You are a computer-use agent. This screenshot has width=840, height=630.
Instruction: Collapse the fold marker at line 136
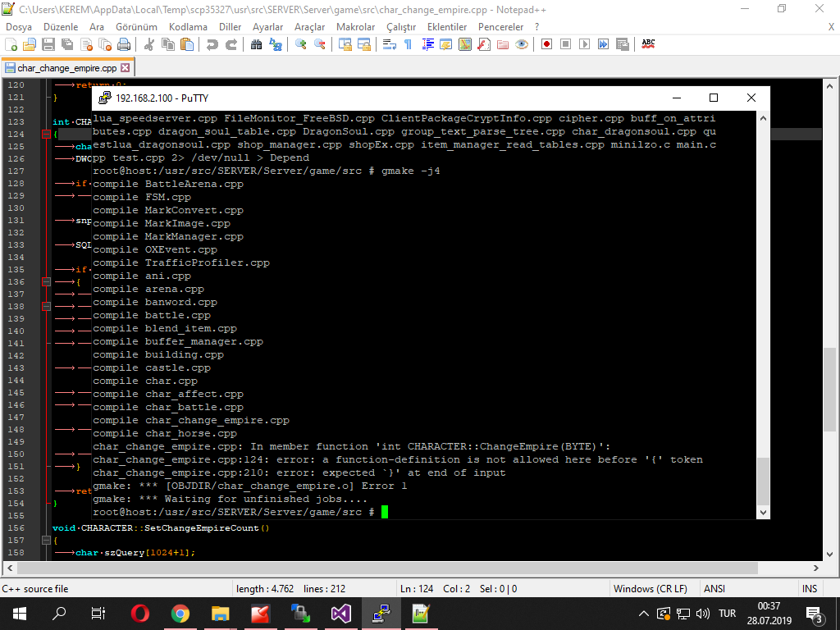point(47,282)
